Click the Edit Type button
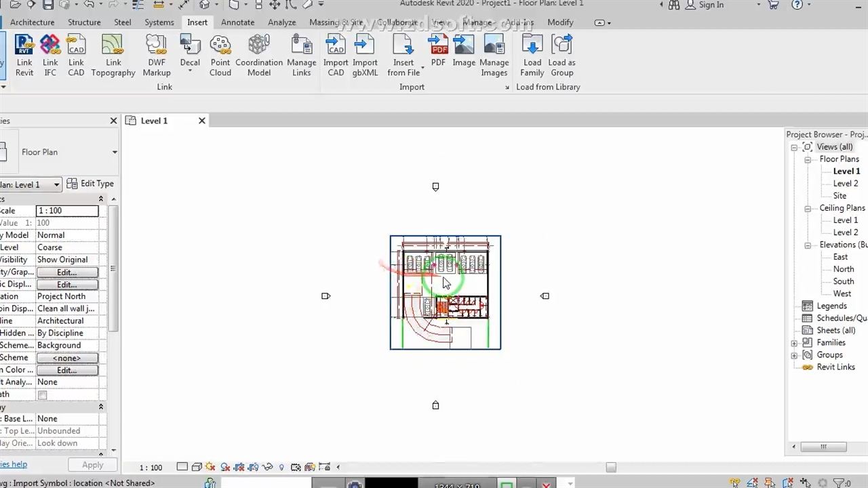 point(90,184)
